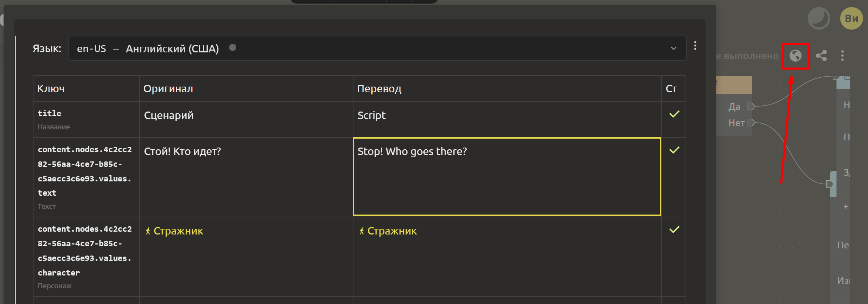Click the Да output port connector
Viewport: 868px width, 304px height.
coord(751,106)
